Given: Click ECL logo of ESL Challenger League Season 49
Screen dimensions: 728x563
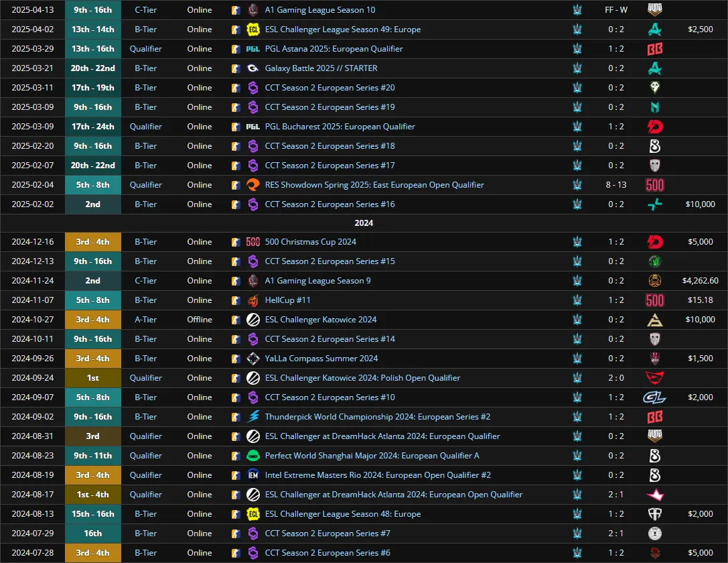Looking at the screenshot, I should [253, 29].
